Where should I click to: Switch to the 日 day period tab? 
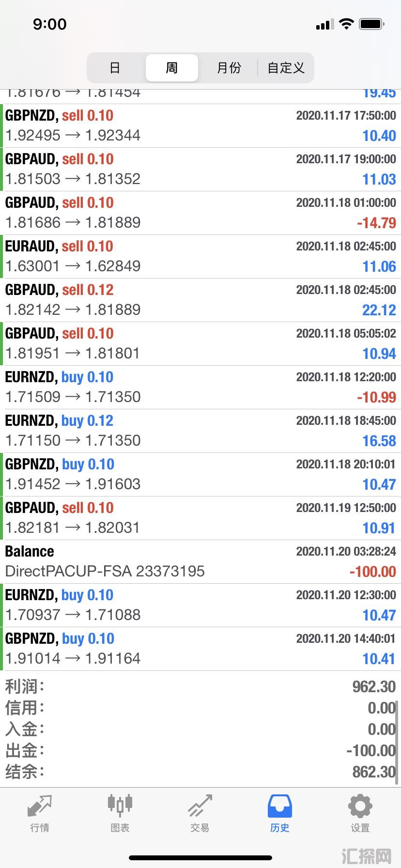115,68
